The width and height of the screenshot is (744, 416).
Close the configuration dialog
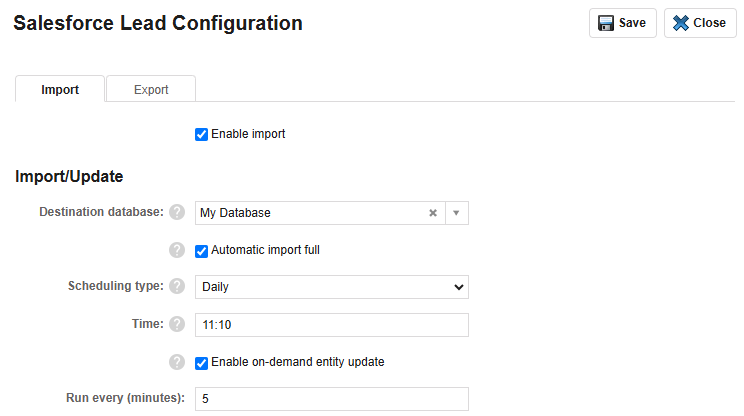point(700,23)
